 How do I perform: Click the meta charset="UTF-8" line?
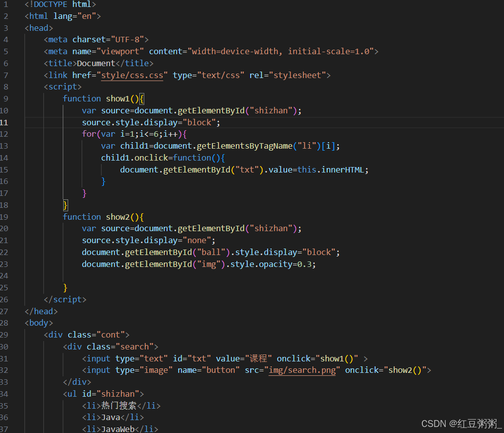96,39
